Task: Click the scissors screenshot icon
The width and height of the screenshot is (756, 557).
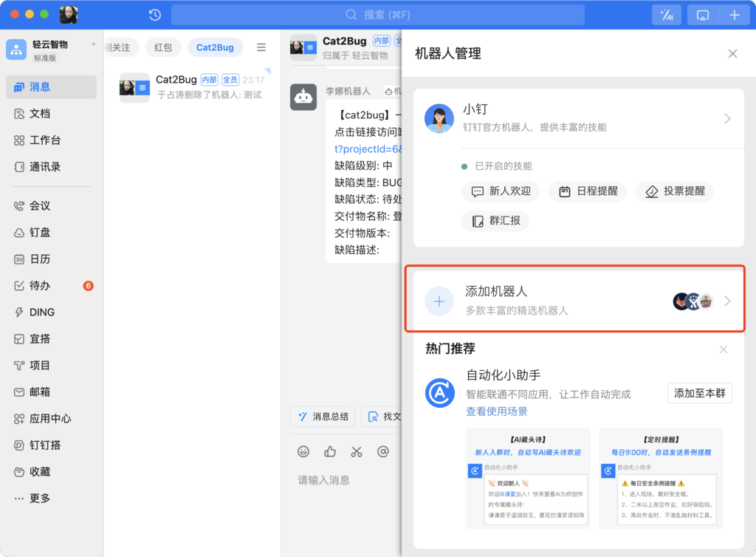Action: click(357, 451)
